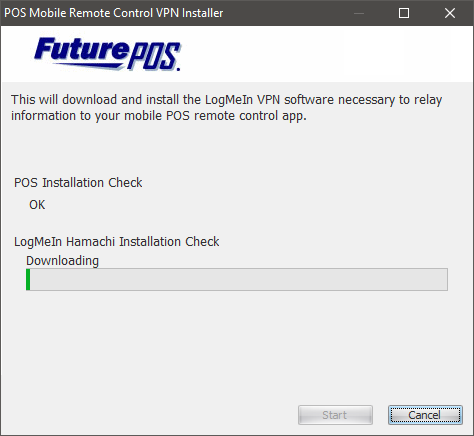The height and width of the screenshot is (436, 474).
Task: Click the download progress bar
Action: click(x=237, y=279)
